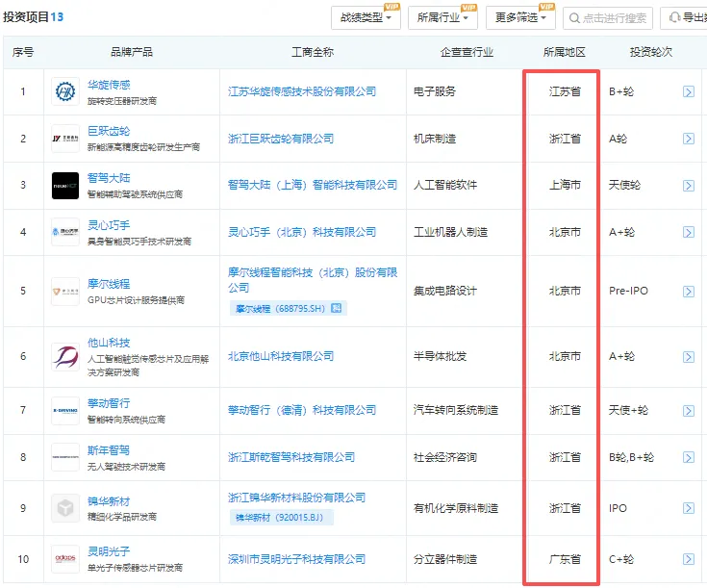Image resolution: width=707 pixels, height=588 pixels.
Task: Click the 锦华新材 (920015.BJ) stock tag
Action: (x=284, y=518)
